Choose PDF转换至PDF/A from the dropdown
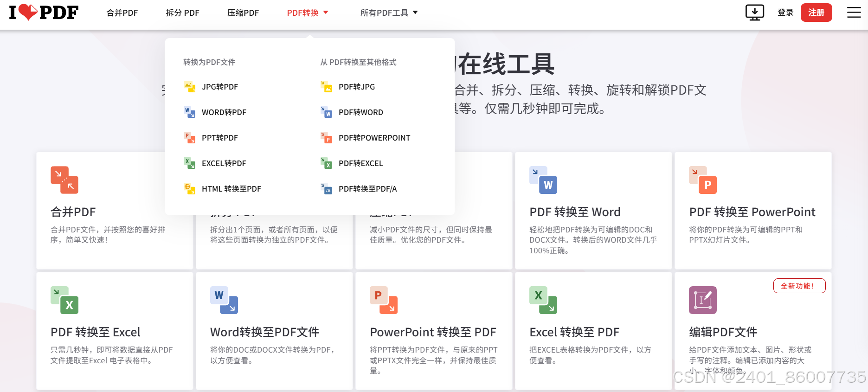The height and width of the screenshot is (392, 868). click(x=368, y=189)
